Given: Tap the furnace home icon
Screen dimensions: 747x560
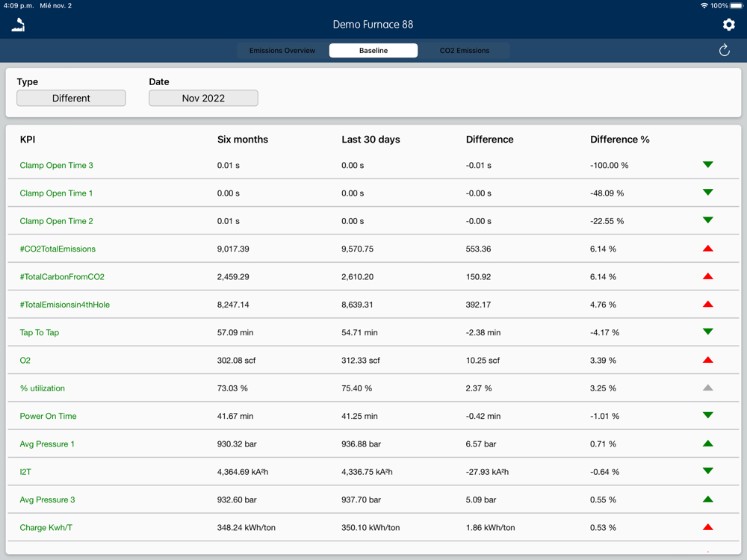Looking at the screenshot, I should [18, 25].
